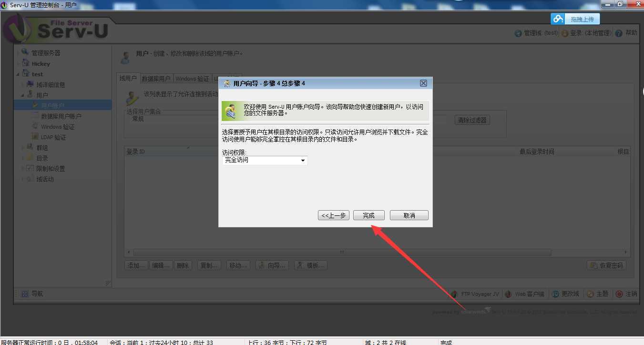
Task: Click the 导航 navigation icon at bottom
Action: tap(24, 294)
